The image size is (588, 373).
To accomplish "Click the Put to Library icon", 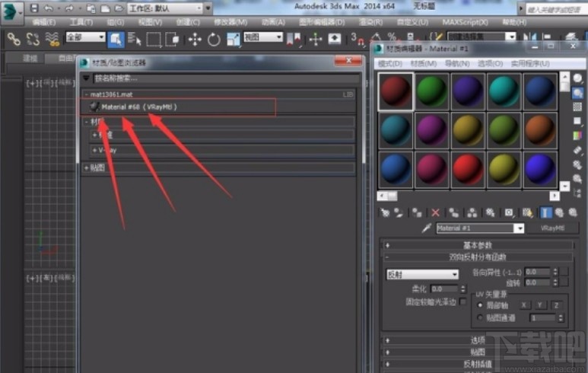I will 490,213.
